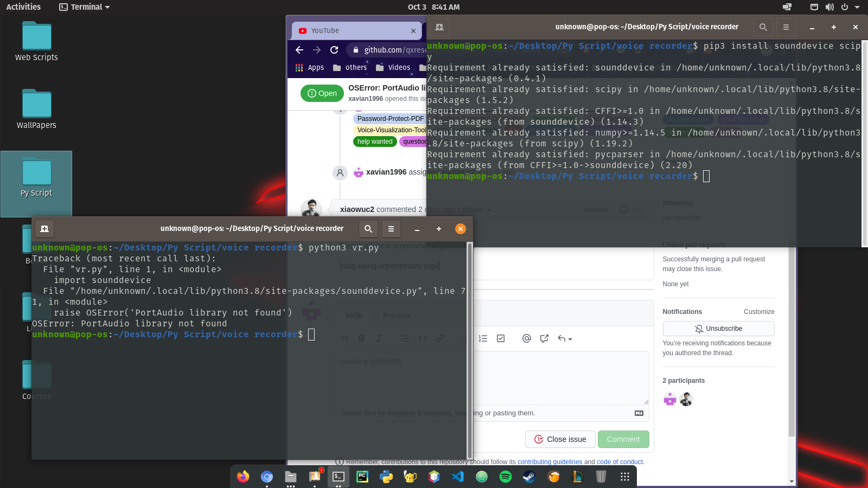868x488 pixels.
Task: Launch Visual Studio Code from dock
Action: tap(458, 477)
